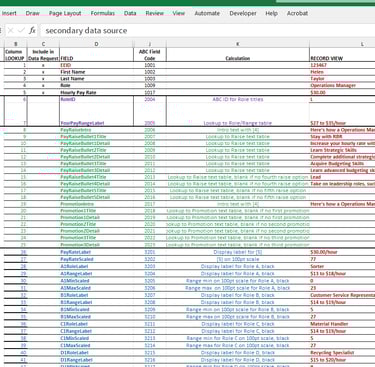This screenshot has width=375, height=367.
Task: Click the '$27 to $35/hour' cell
Action: point(342,115)
